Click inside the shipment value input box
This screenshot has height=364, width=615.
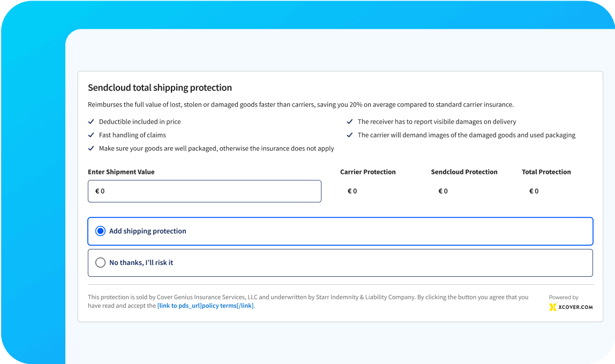pos(205,191)
